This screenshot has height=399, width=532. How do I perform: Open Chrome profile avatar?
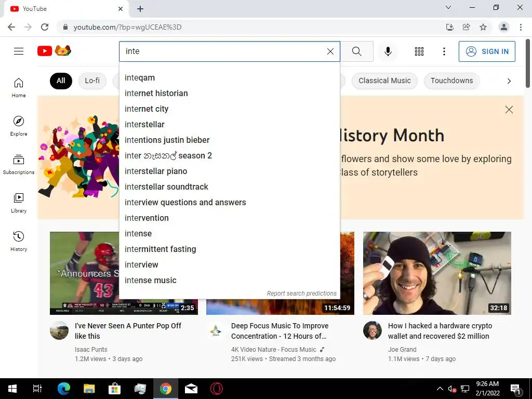[x=504, y=27]
